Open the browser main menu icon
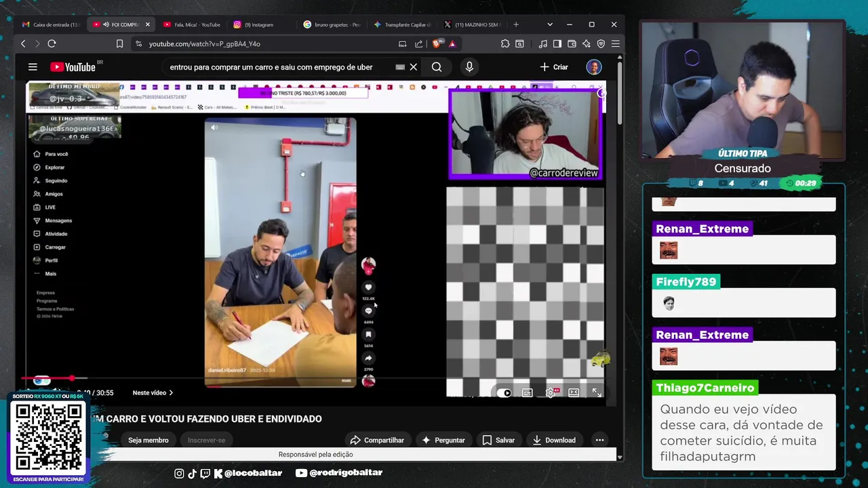This screenshot has width=868, height=488. pos(615,43)
